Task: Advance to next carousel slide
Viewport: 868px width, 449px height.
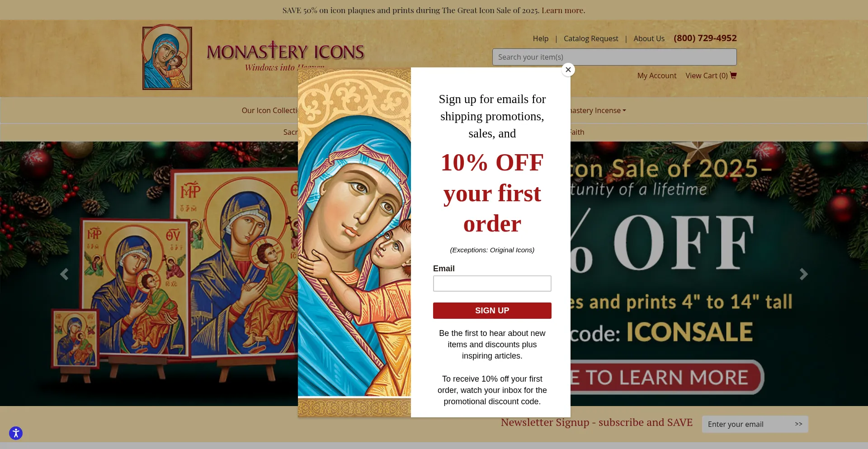Action: [x=803, y=274]
